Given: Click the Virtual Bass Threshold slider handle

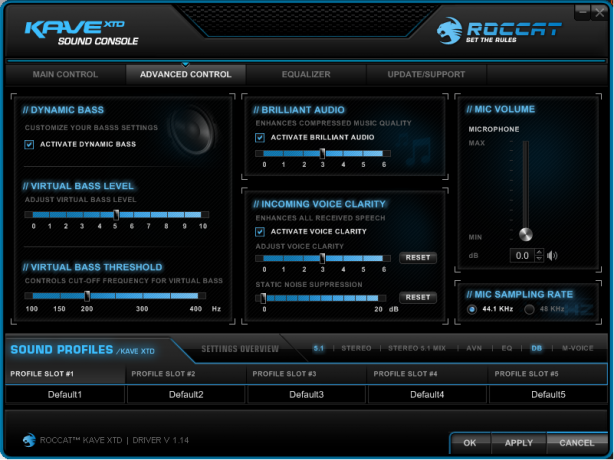Looking at the screenshot, I should coord(87,296).
